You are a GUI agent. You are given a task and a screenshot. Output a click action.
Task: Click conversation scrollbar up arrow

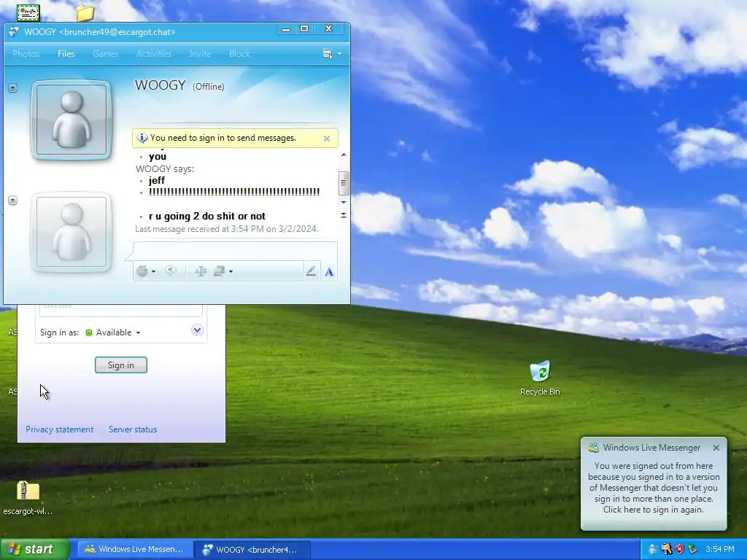[x=344, y=155]
